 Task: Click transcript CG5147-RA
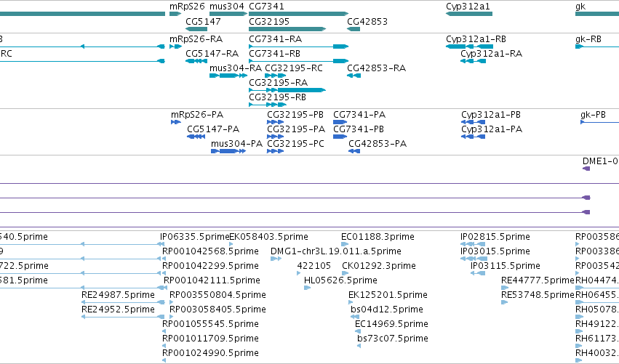pyautogui.click(x=212, y=54)
